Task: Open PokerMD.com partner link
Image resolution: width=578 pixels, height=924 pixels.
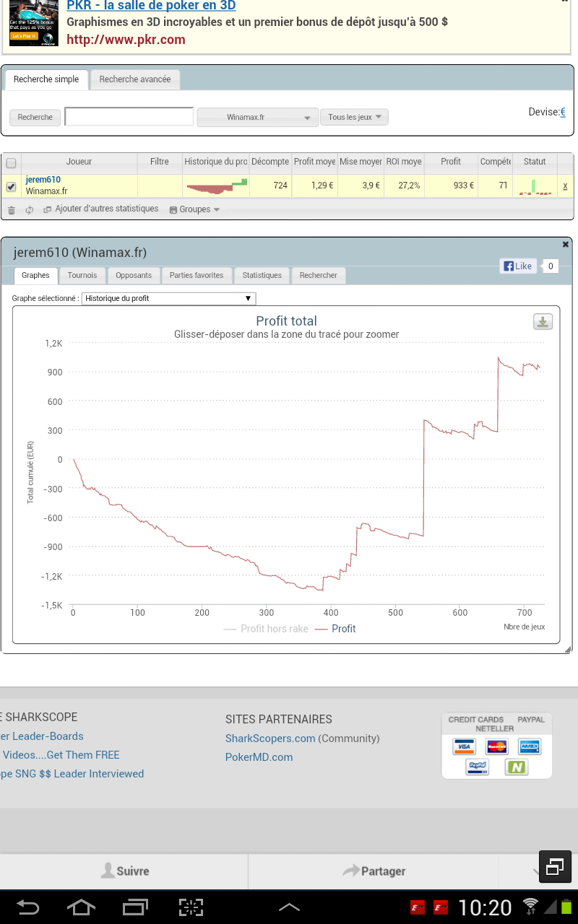Action: click(x=259, y=757)
